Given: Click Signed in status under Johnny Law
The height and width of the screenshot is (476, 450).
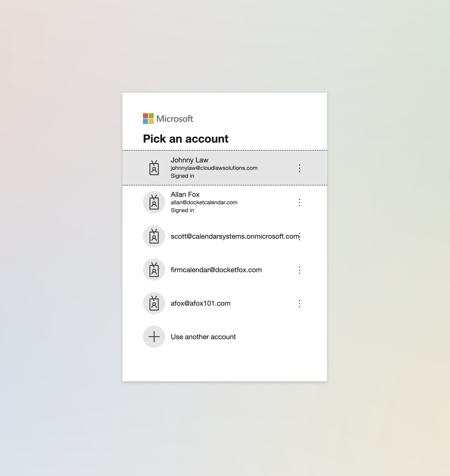Looking at the screenshot, I should (x=182, y=176).
